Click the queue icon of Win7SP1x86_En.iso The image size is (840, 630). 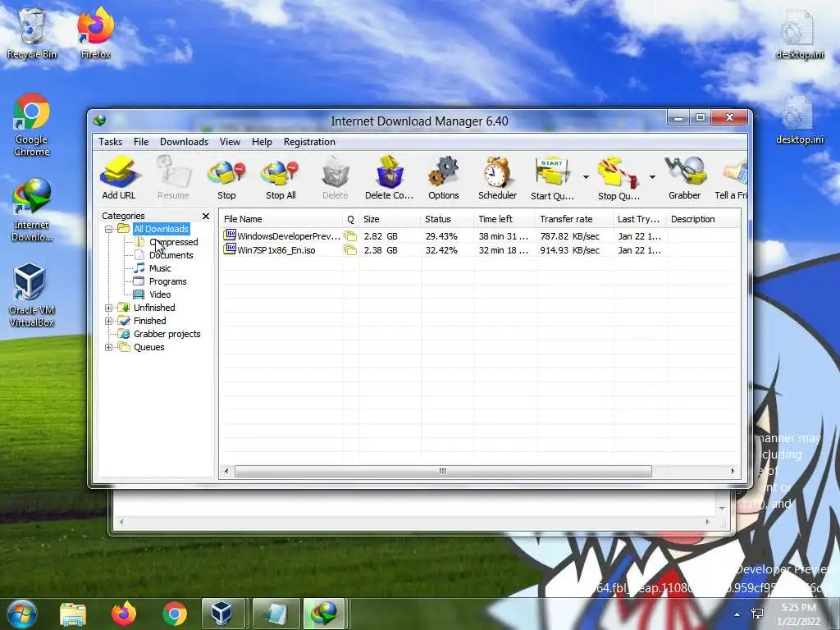coord(350,250)
